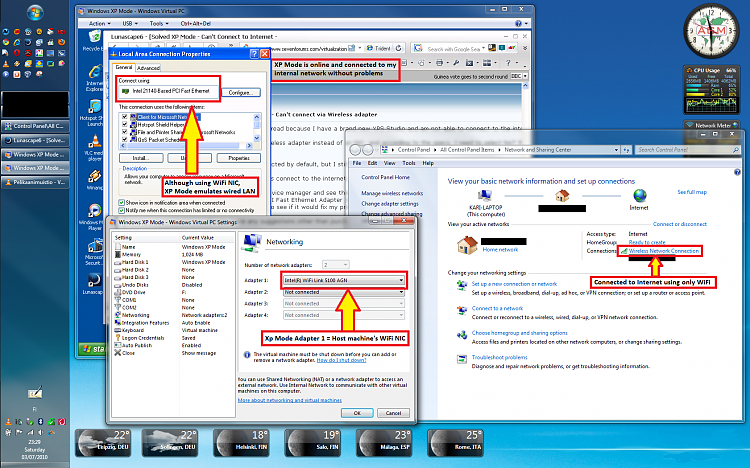
Task: Toggle Notify me when limited connectivity checkbox
Action: 121,211
